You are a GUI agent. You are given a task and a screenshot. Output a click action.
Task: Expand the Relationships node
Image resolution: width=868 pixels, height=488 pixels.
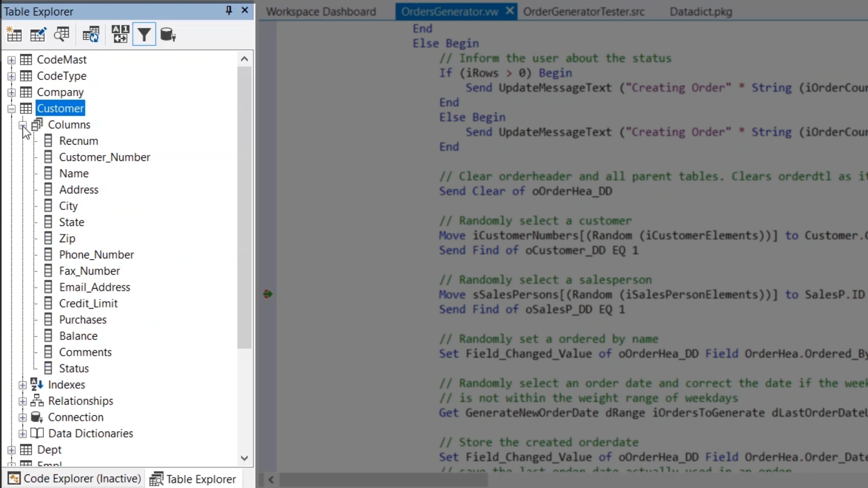point(22,401)
